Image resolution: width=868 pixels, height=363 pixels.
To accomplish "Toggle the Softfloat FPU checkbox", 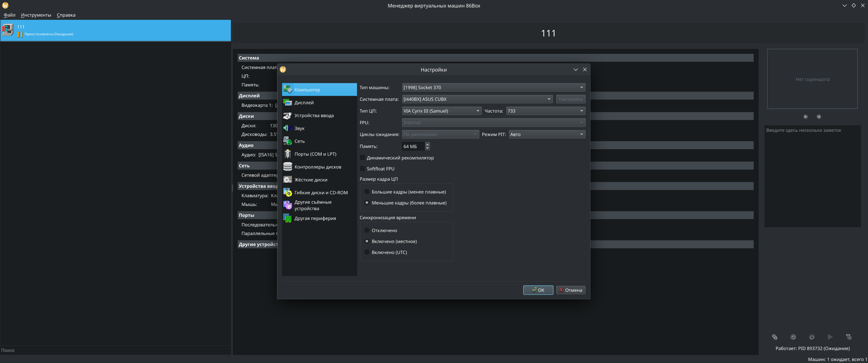I will 363,169.
